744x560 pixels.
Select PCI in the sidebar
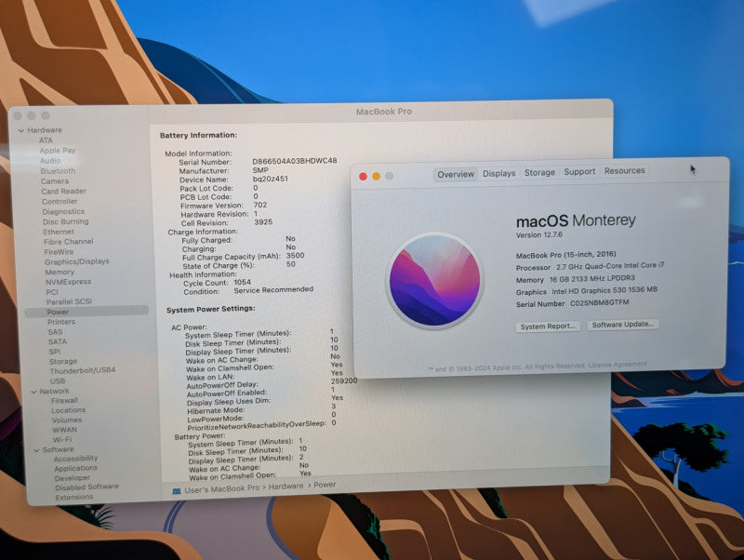click(x=52, y=292)
